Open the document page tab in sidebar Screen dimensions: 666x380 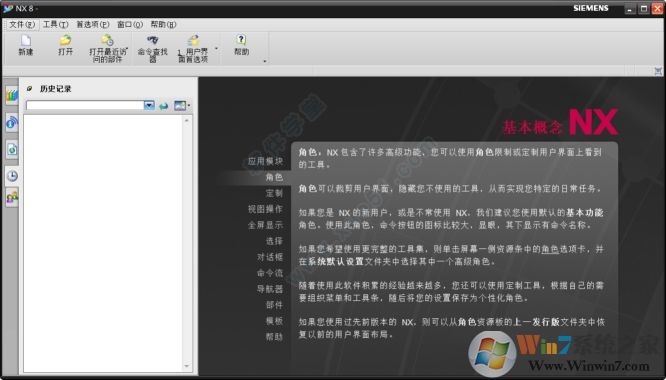click(12, 149)
